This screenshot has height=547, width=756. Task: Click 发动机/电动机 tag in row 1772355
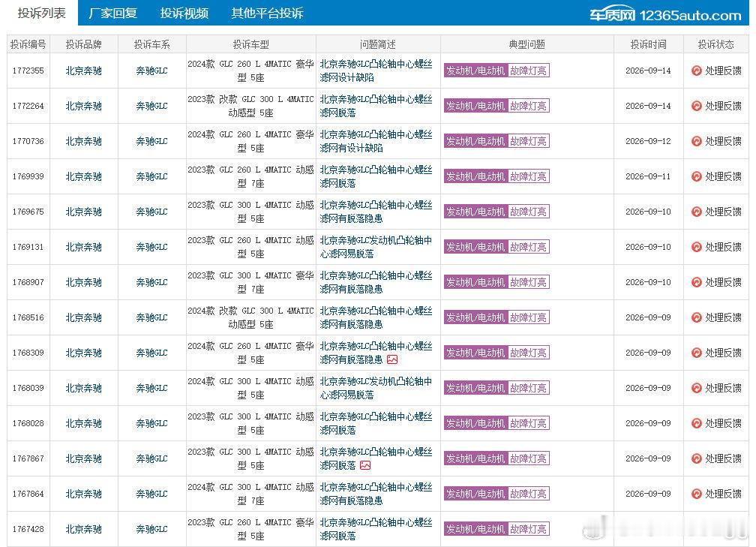[475, 71]
